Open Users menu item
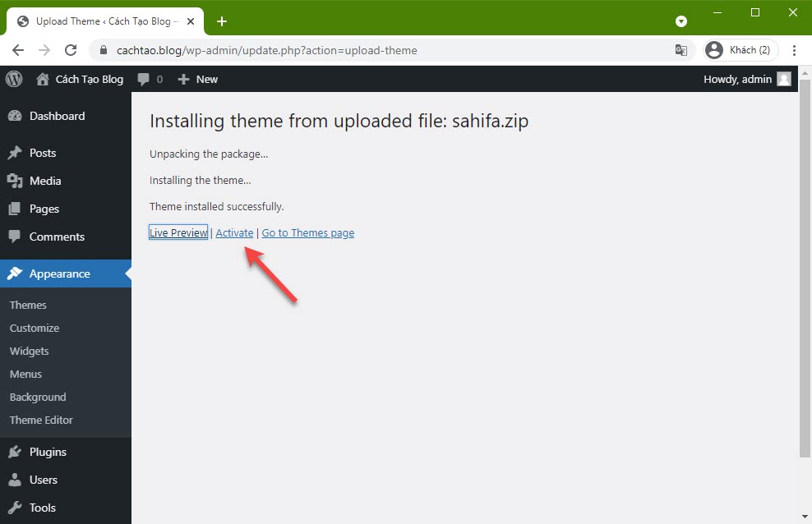 [x=66, y=480]
